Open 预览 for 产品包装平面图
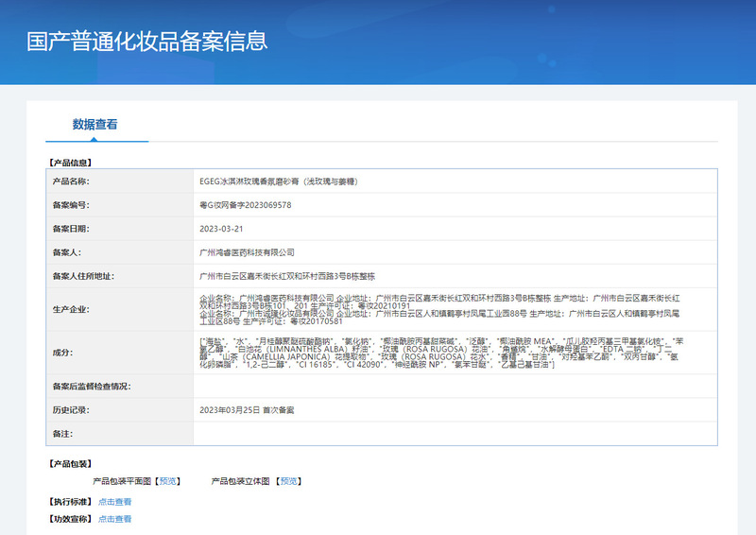 [x=167, y=481]
